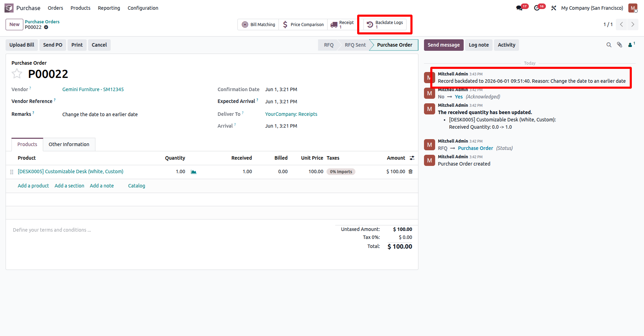Open the Bill Matching smart button

point(258,24)
